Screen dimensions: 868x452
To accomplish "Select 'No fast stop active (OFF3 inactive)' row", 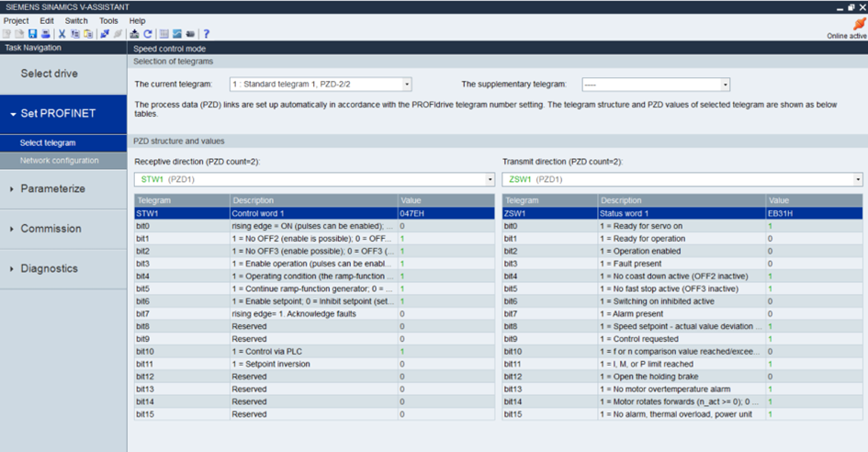I will click(x=682, y=288).
